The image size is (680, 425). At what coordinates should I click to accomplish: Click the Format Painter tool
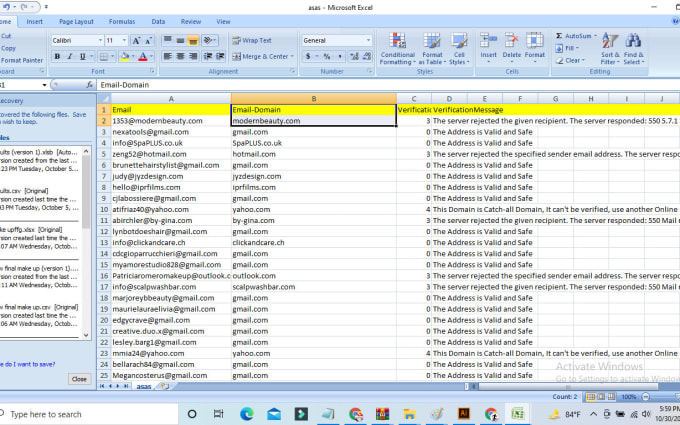[22, 60]
